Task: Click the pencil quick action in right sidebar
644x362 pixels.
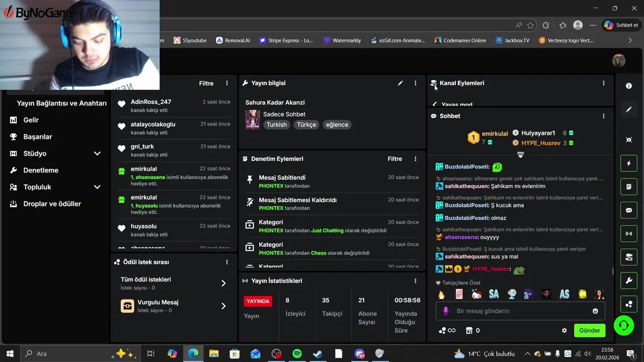Action: coord(629,109)
